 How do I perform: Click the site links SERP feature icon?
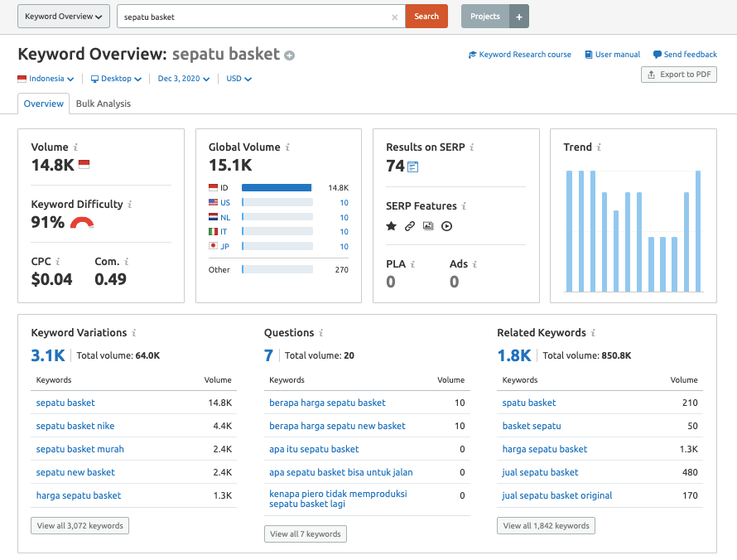coord(410,226)
